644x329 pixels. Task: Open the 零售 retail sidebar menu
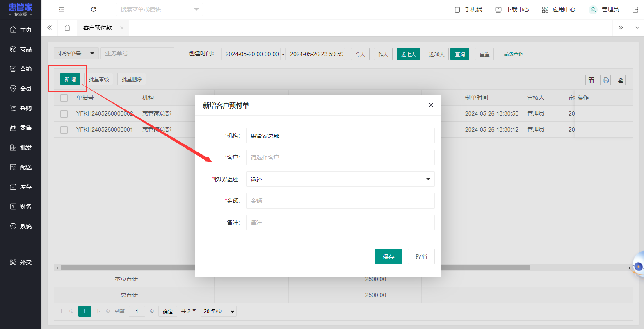21,128
